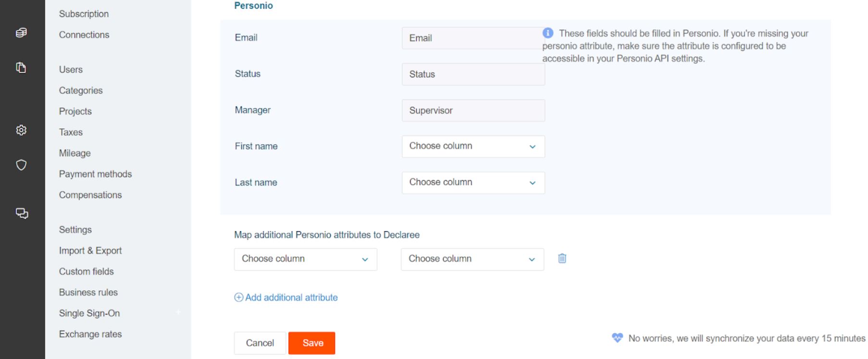Click the settings gear icon in left rail
This screenshot has width=868, height=359.
tap(21, 130)
